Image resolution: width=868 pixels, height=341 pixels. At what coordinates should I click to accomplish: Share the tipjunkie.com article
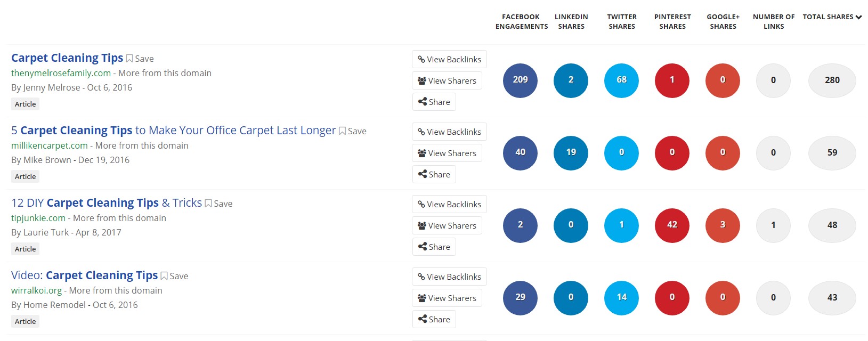coord(434,247)
